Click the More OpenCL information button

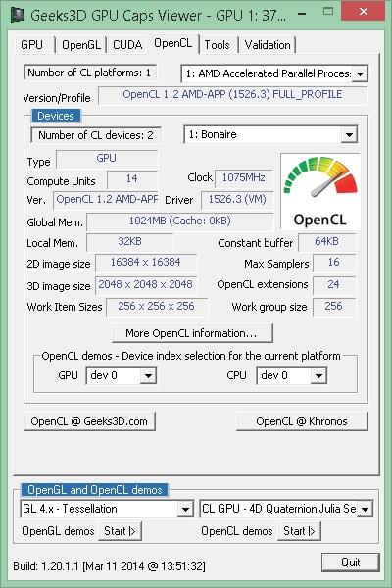[x=192, y=333]
